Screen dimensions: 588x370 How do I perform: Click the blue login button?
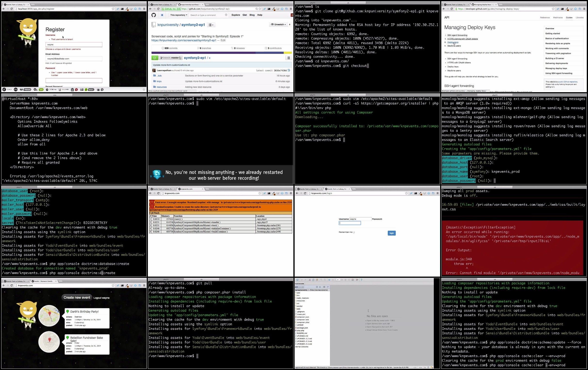coord(392,233)
